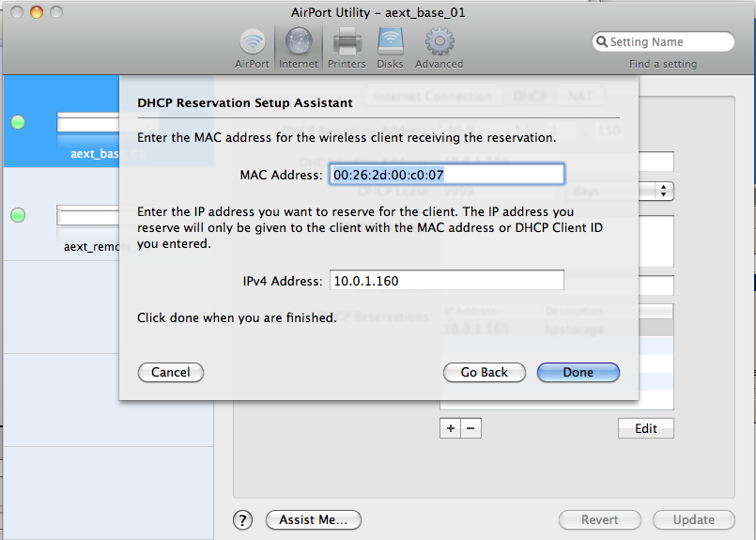The image size is (756, 540).
Task: Click the IPv4 Address input field
Action: tap(446, 281)
